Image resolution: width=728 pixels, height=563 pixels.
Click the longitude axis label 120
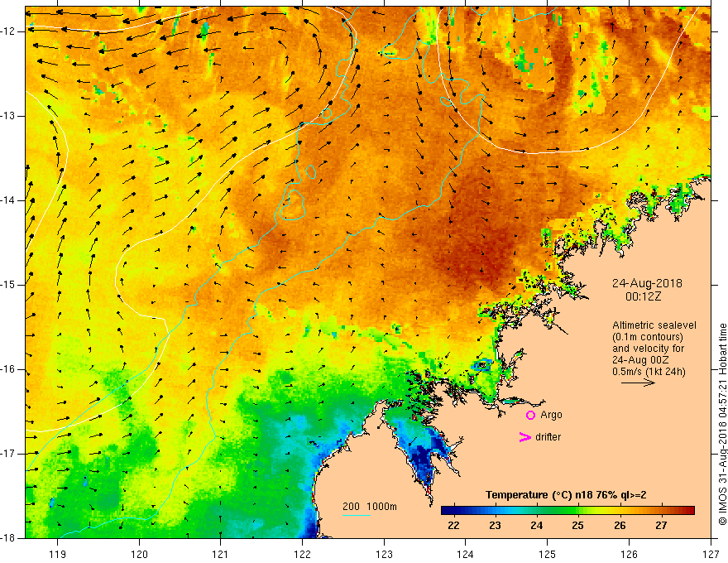[139, 554]
